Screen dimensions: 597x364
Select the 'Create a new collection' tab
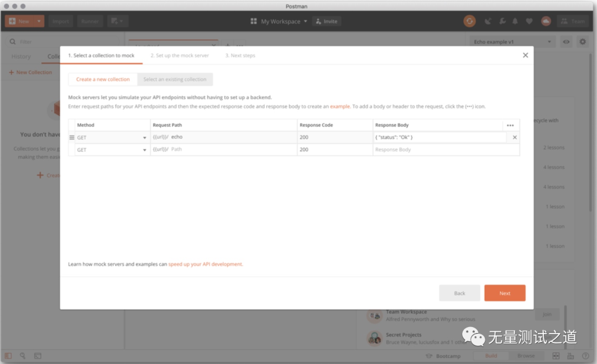click(103, 79)
